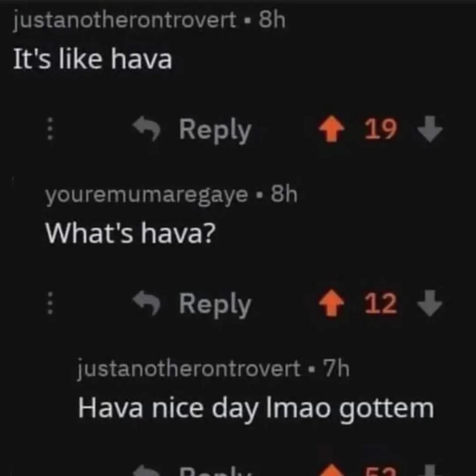476x476 pixels.
Task: Downvote the "It's like hava" comment
Action: click(x=430, y=129)
